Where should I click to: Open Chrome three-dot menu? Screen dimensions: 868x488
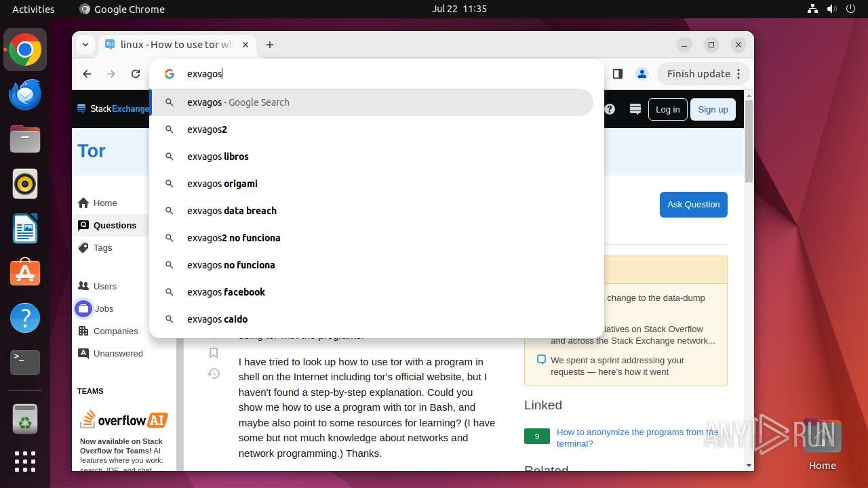(x=739, y=74)
